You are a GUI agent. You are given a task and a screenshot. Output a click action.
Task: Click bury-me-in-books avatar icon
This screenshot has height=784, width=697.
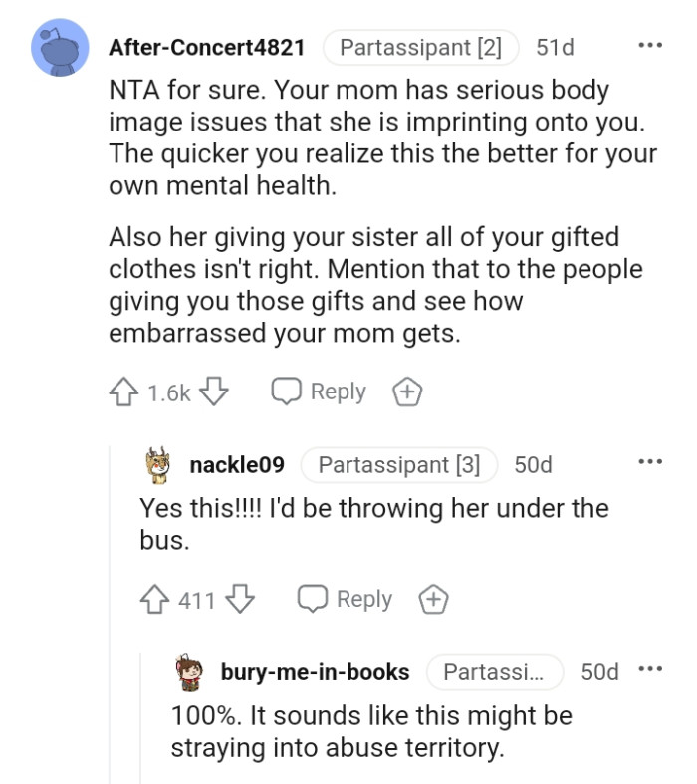tap(189, 672)
